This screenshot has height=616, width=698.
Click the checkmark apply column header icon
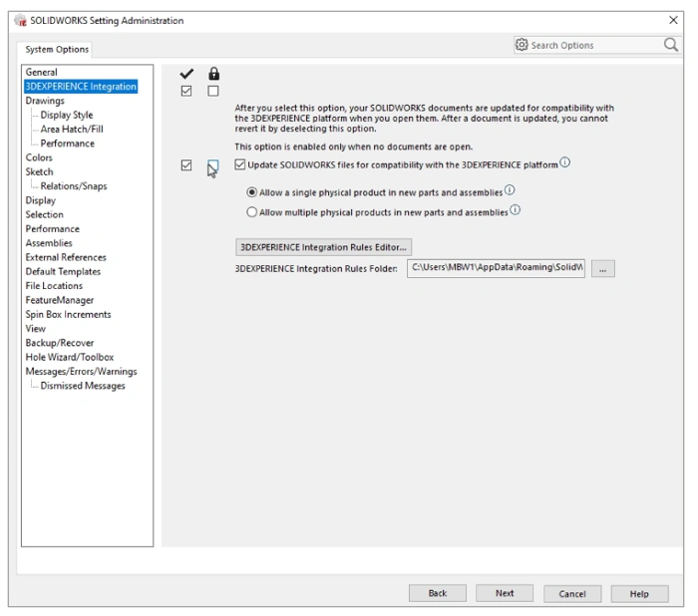coord(186,74)
